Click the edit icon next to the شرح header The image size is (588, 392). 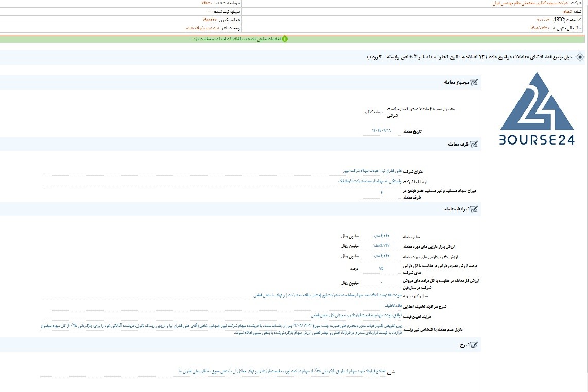tap(474, 345)
